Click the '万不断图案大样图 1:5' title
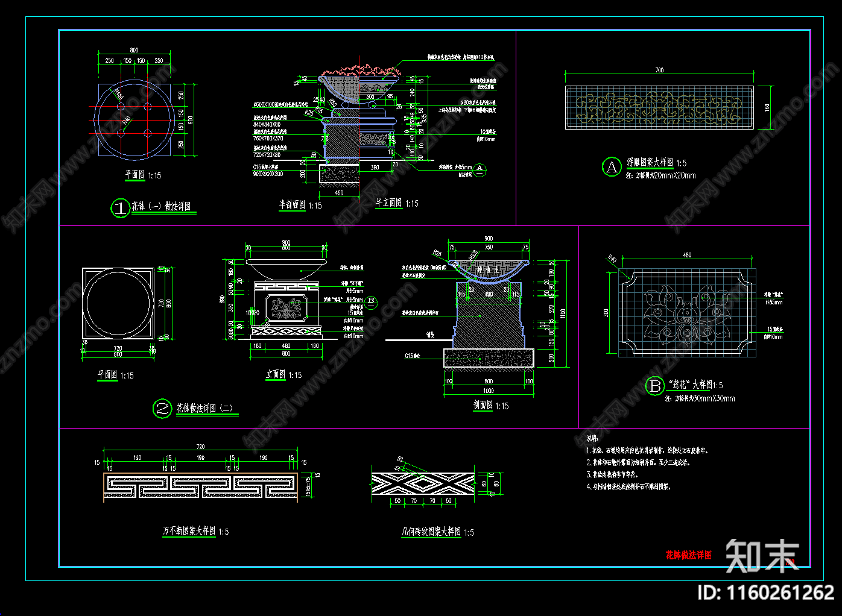The width and height of the screenshot is (842, 616). pyautogui.click(x=195, y=532)
